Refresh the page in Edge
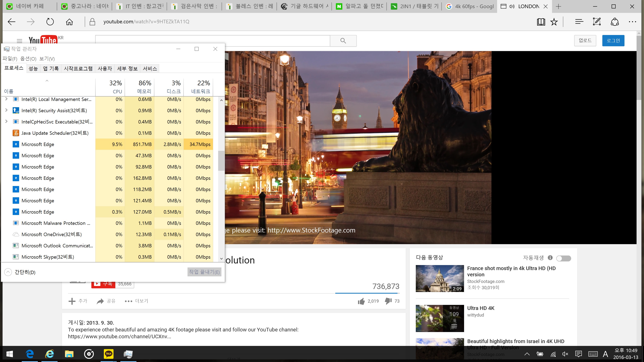Screen dimensions: 644x362 pos(50,22)
